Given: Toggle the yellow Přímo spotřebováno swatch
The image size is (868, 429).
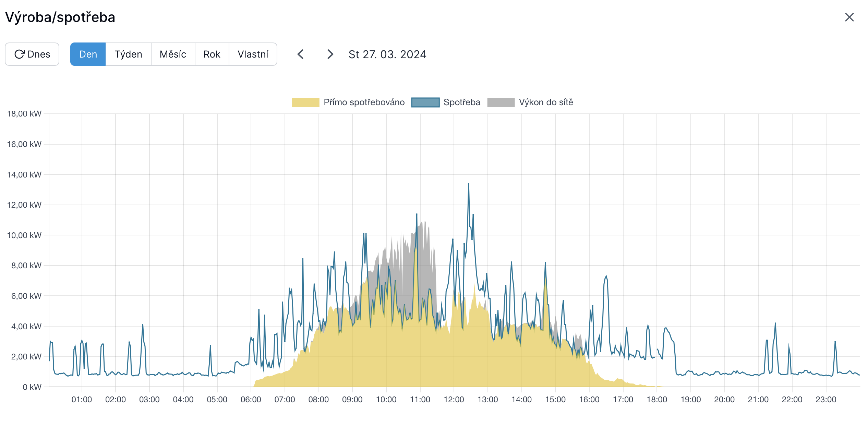Looking at the screenshot, I should [x=305, y=102].
